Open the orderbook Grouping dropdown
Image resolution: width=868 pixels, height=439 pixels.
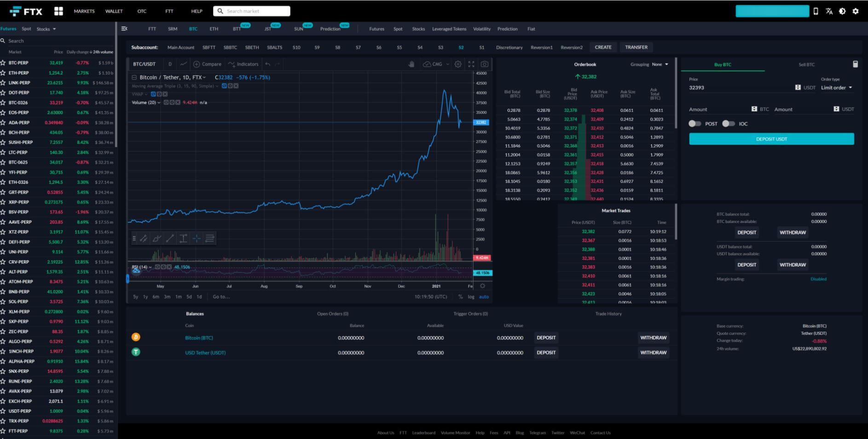click(660, 64)
